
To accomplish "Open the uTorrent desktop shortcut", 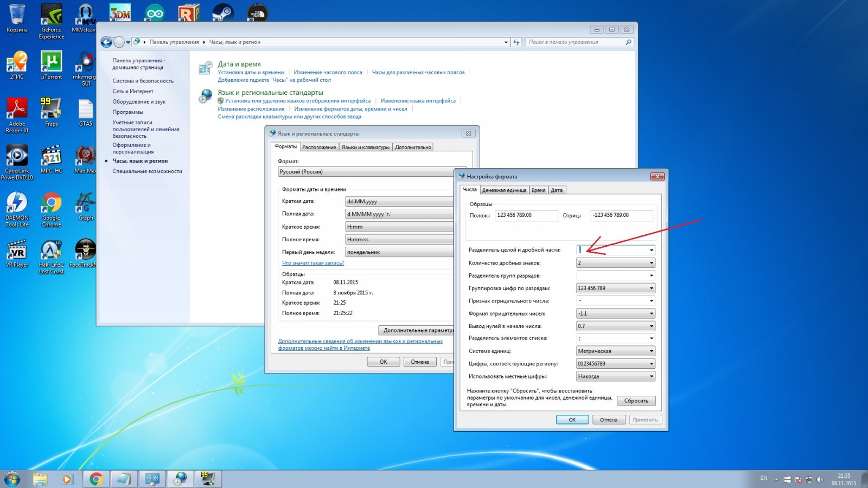I will click(x=52, y=65).
